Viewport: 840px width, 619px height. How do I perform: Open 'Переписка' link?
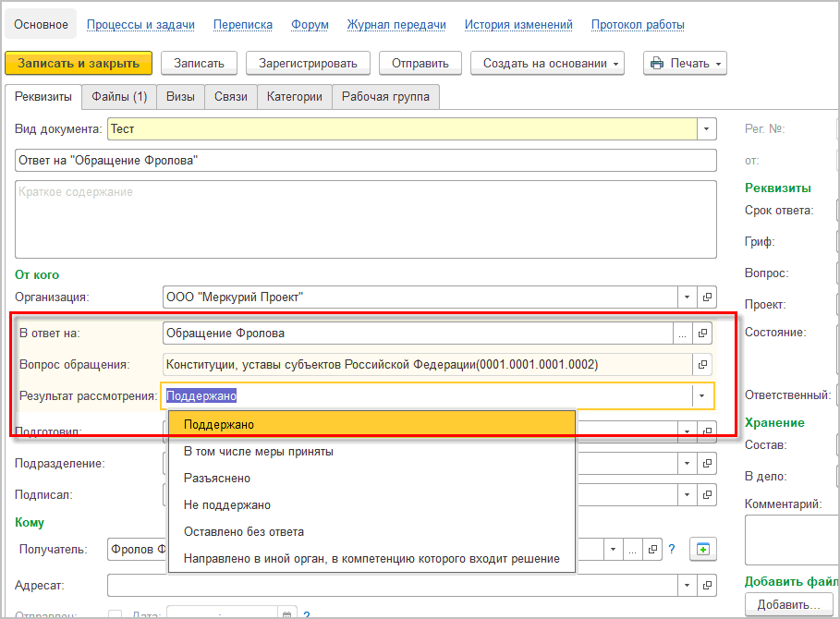[243, 25]
